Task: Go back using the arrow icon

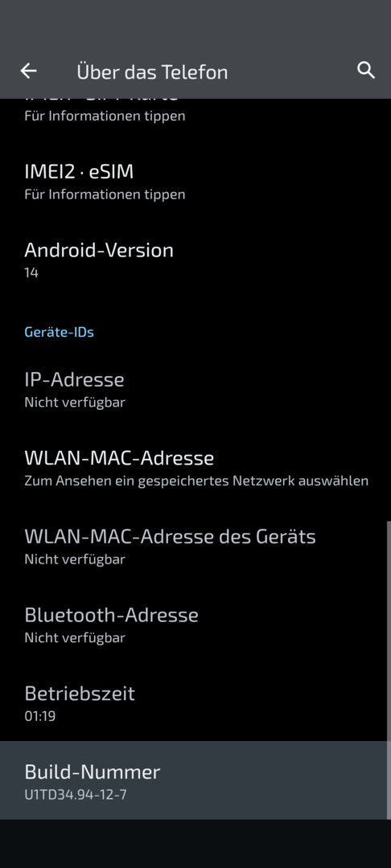Action: 28,71
